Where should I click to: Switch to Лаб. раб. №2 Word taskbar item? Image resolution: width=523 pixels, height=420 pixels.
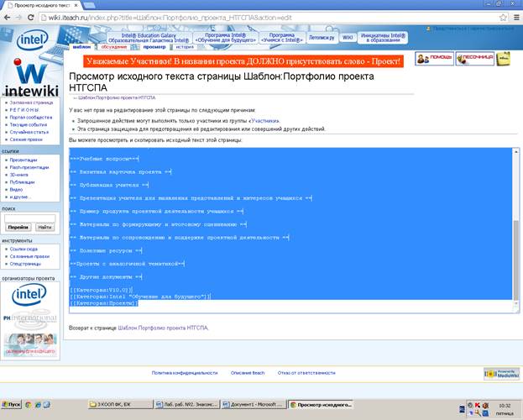187,405
